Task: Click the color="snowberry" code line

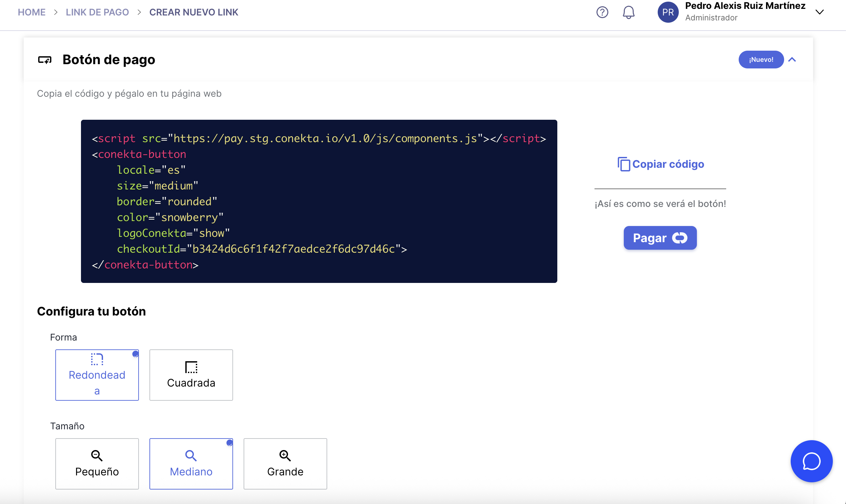Action: tap(170, 217)
